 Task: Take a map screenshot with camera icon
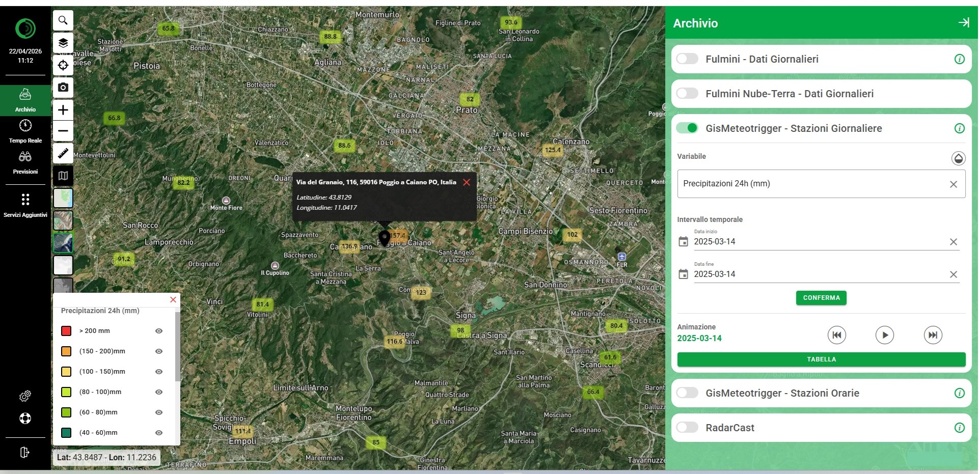pyautogui.click(x=63, y=88)
